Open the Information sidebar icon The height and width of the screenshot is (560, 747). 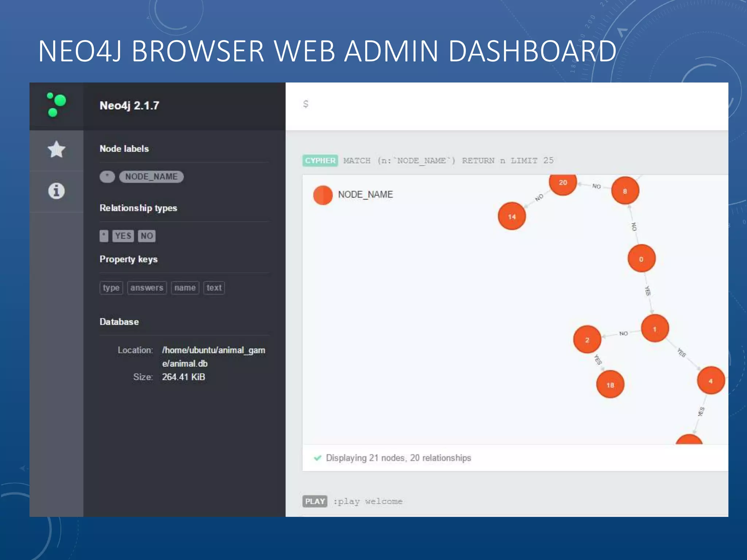click(57, 191)
